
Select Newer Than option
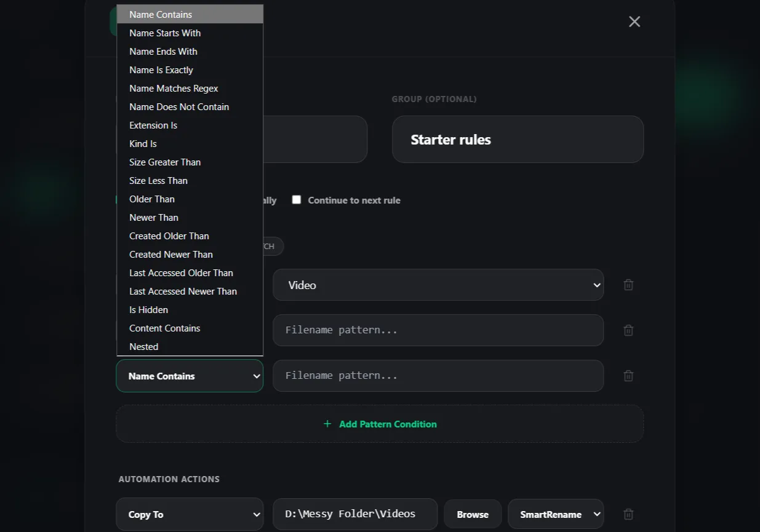point(190,217)
